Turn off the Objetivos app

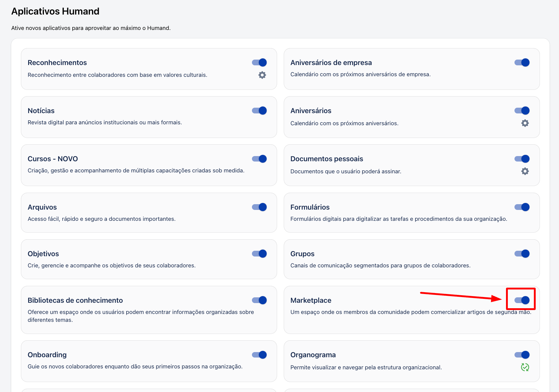coord(259,253)
